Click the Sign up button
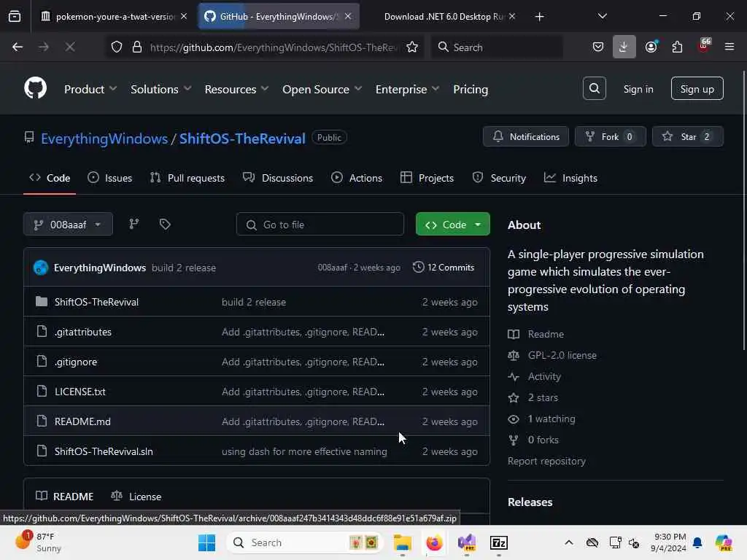747x560 pixels. (697, 88)
